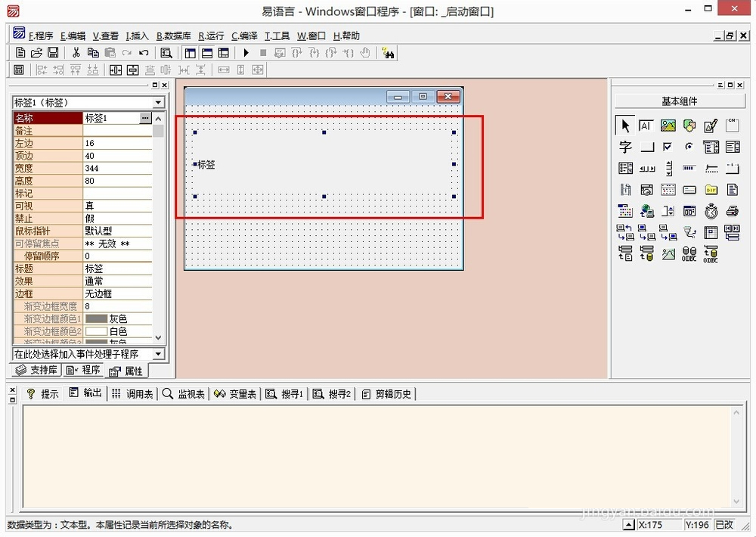The image size is (756, 537).
Task: Select the radio button component
Action: click(x=689, y=147)
